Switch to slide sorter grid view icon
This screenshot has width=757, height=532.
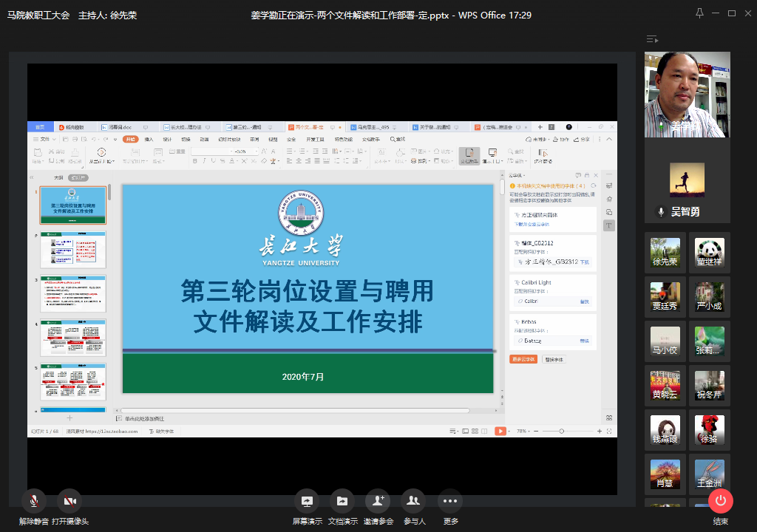(x=474, y=430)
